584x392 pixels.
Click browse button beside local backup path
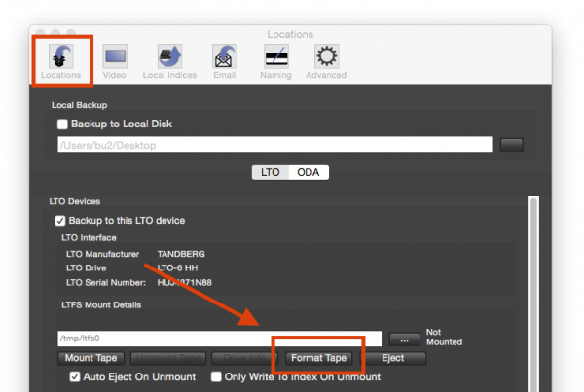click(511, 145)
